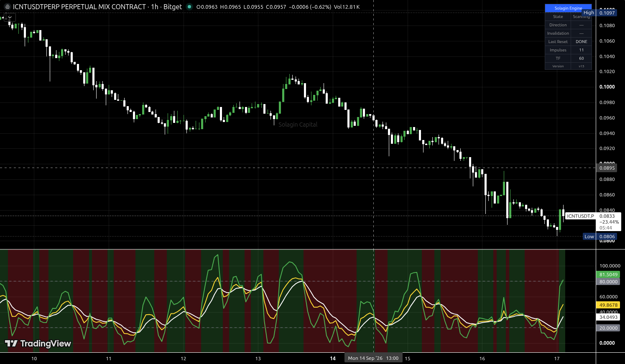Click the 0.0895 crosshair price label

click(x=607, y=168)
